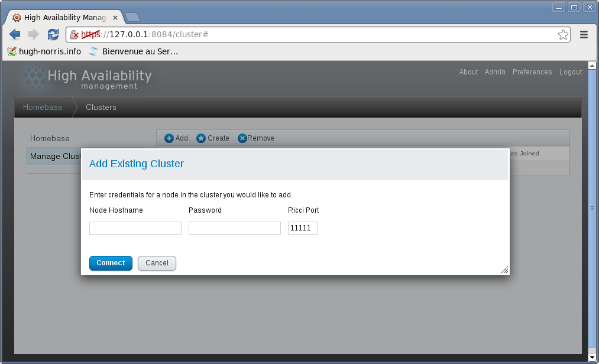599x364 pixels.
Task: Reload the page with refresh icon
Action: tap(53, 34)
